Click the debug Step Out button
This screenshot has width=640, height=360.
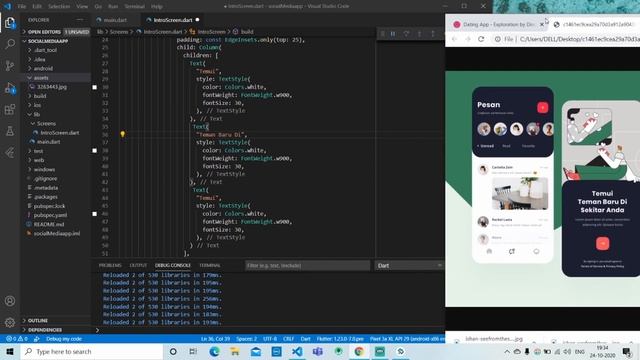pos(433,34)
